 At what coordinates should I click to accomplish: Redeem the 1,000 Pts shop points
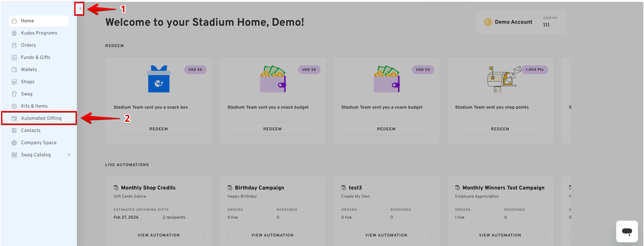tap(500, 129)
